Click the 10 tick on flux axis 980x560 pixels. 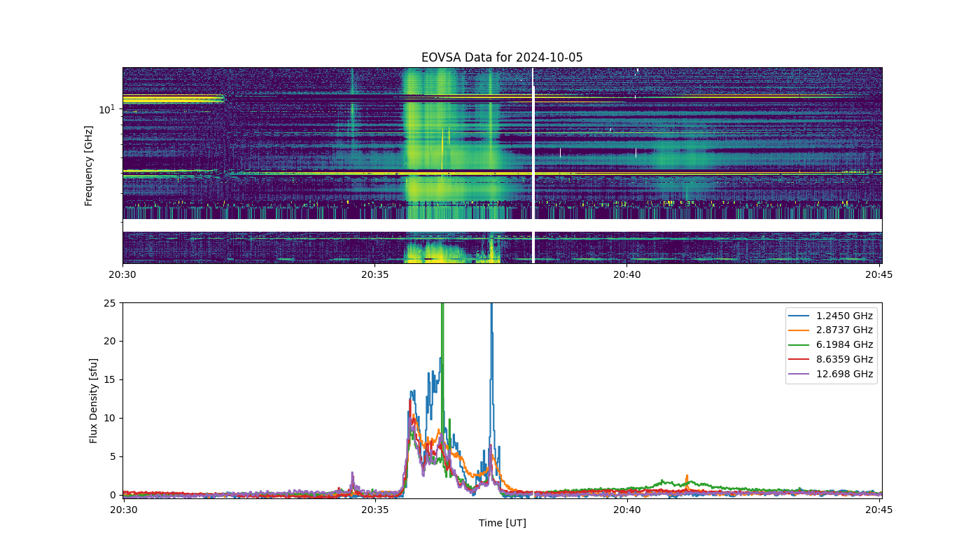[x=111, y=419]
